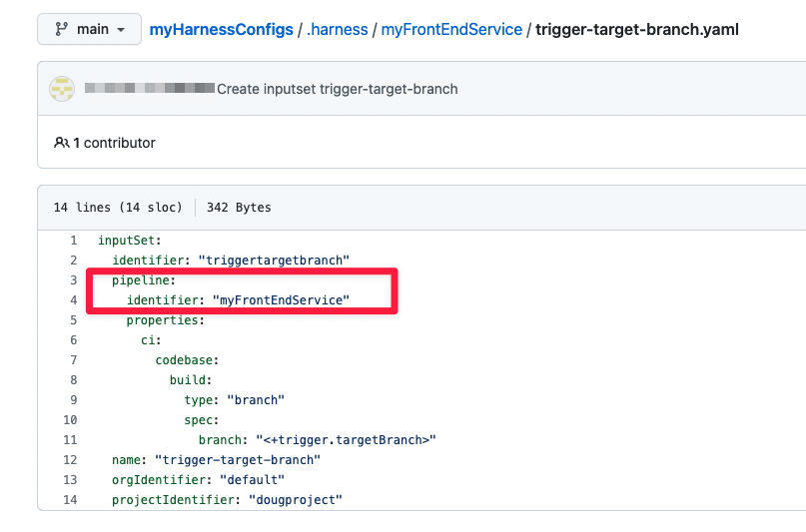
Task: Click the '342 Bytes' file size text
Action: click(239, 208)
